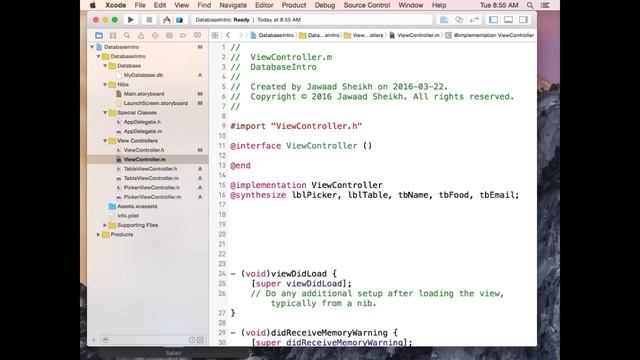
Task: Open PickerViewController.h file
Action: [x=151, y=188]
